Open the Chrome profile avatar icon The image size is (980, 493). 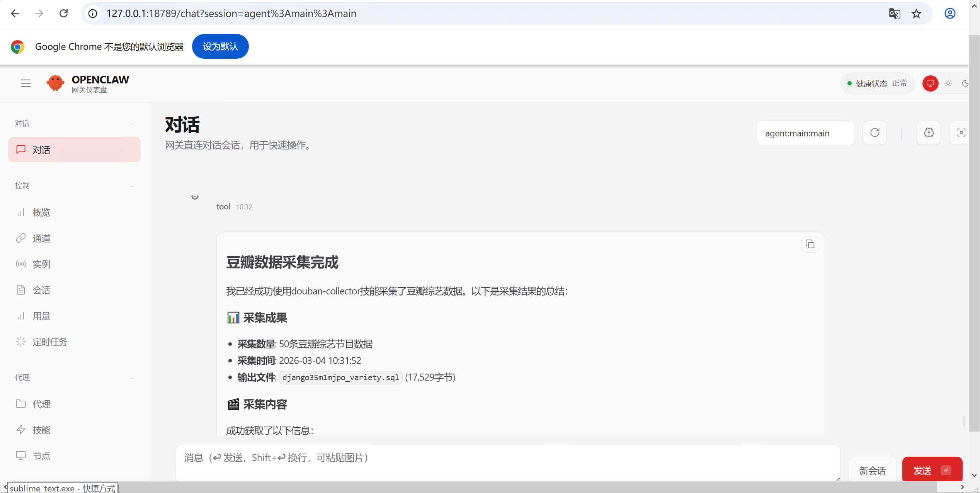coord(950,14)
